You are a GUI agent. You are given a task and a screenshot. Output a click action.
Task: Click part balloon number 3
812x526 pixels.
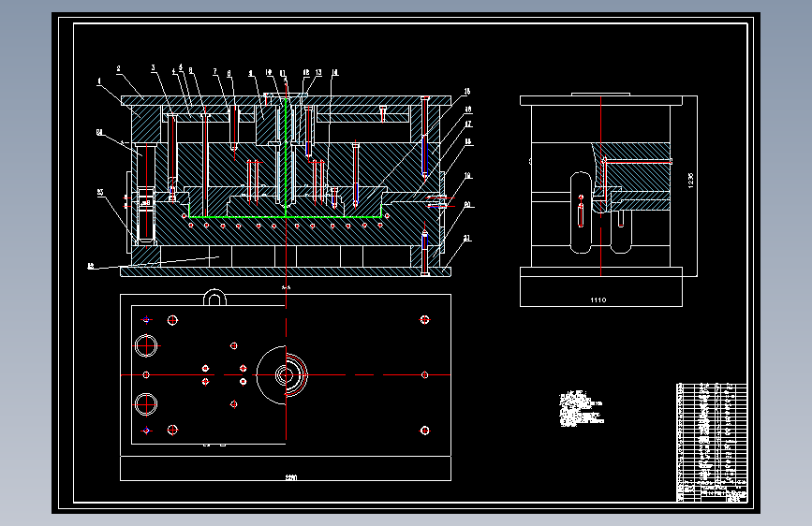(154, 67)
